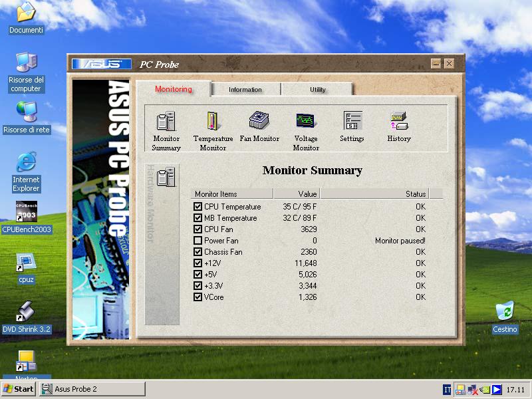532x399 pixels.
Task: Click the Chassis Fan value 2360
Action: [x=309, y=252]
